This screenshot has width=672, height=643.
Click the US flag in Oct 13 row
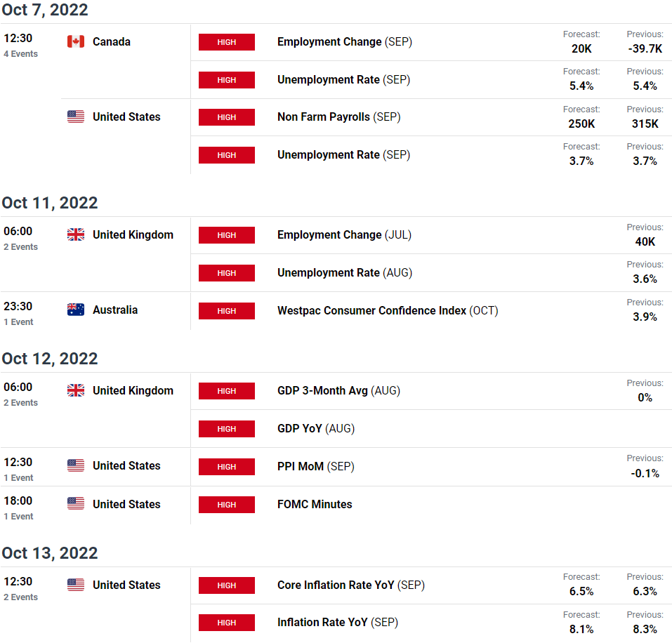76,585
